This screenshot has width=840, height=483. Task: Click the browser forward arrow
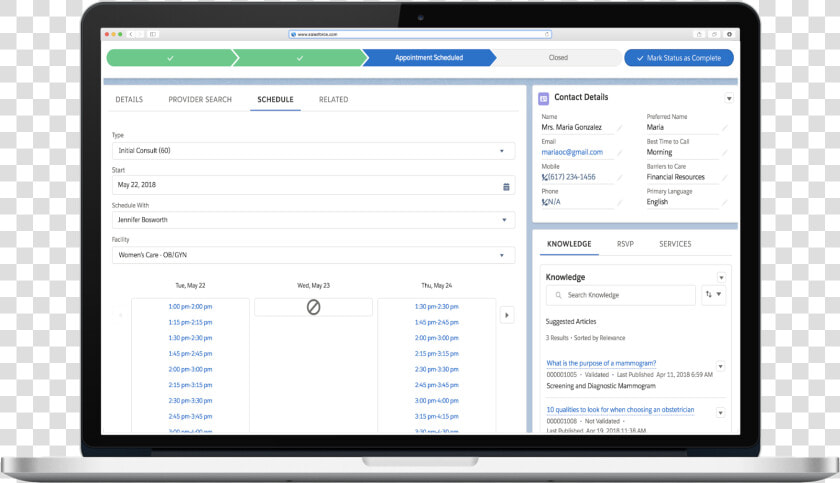pyautogui.click(x=140, y=34)
